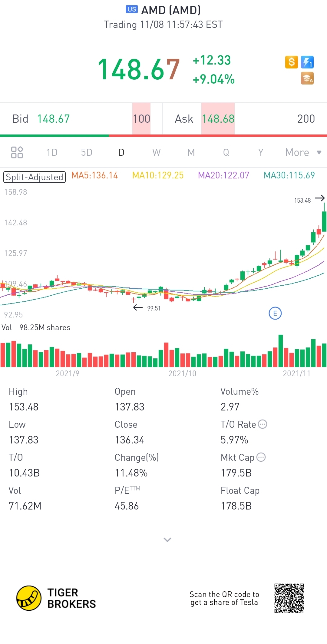The image size is (327, 644).
Task: Tap the Mkt Cap value 179.5B
Action: click(236, 473)
